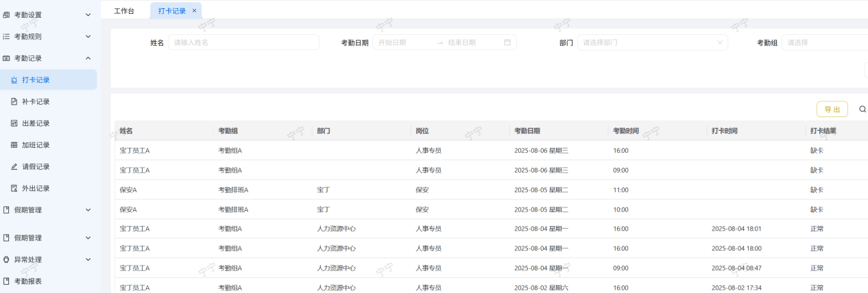868x293 pixels.
Task: Click the 开始日期 start date field
Action: [403, 42]
